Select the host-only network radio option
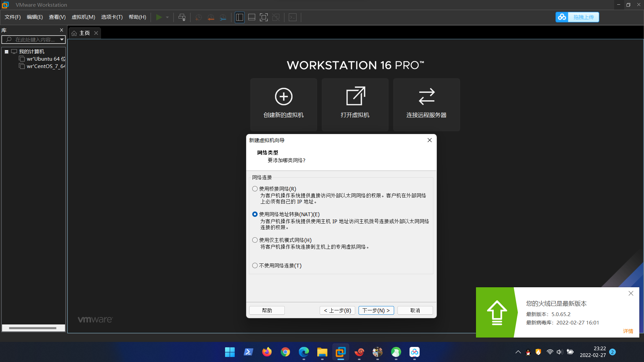This screenshot has height=362, width=644. click(x=255, y=240)
